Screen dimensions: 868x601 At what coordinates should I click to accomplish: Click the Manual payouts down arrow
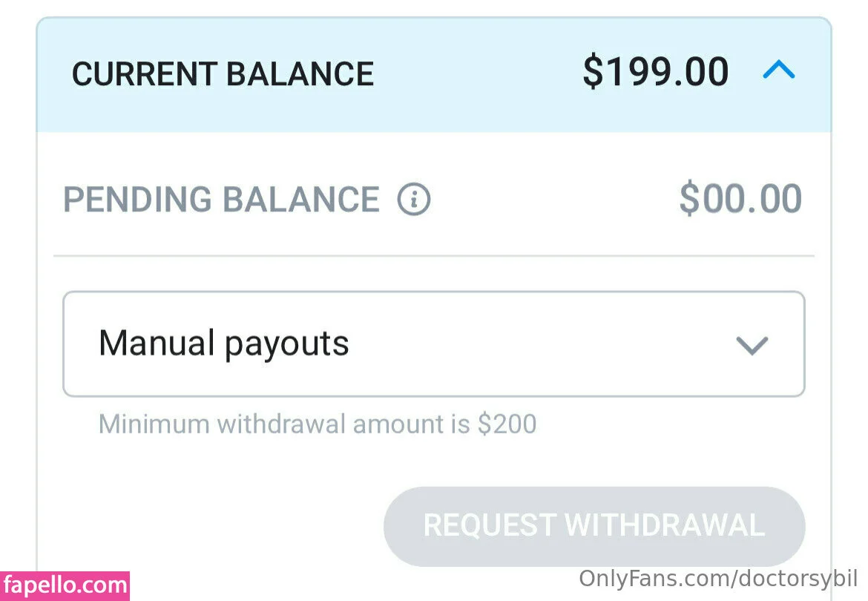[x=752, y=345]
